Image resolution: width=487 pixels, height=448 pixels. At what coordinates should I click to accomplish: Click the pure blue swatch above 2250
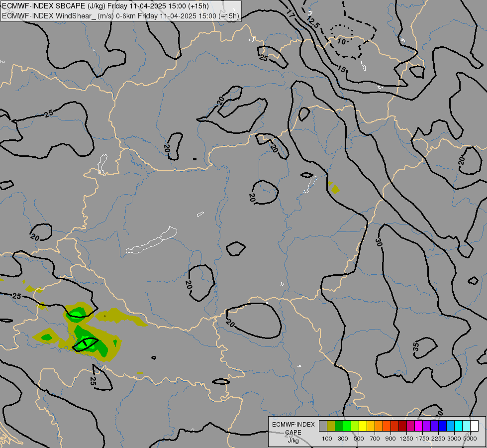[442, 426]
